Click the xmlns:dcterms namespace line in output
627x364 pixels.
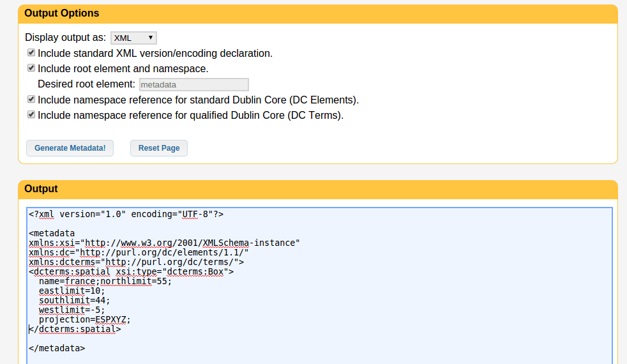coord(136,262)
